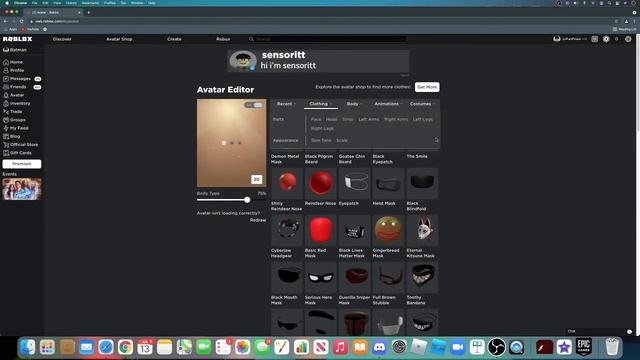This screenshot has width=640, height=360.
Task: Select the Cyberjaw Headgear item
Action: point(287,230)
